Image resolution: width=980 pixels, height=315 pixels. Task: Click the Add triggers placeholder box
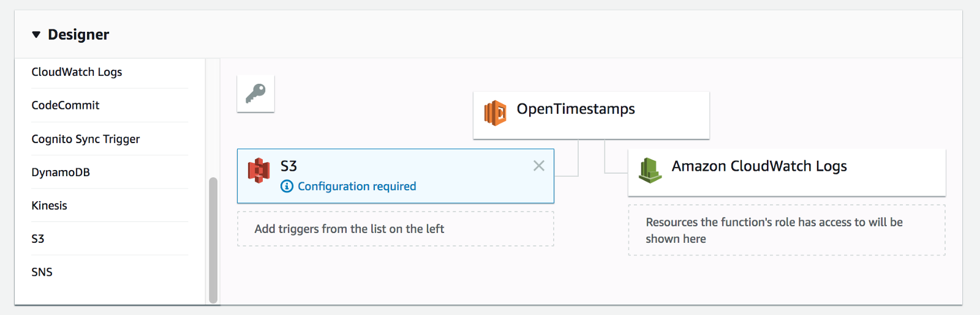396,229
